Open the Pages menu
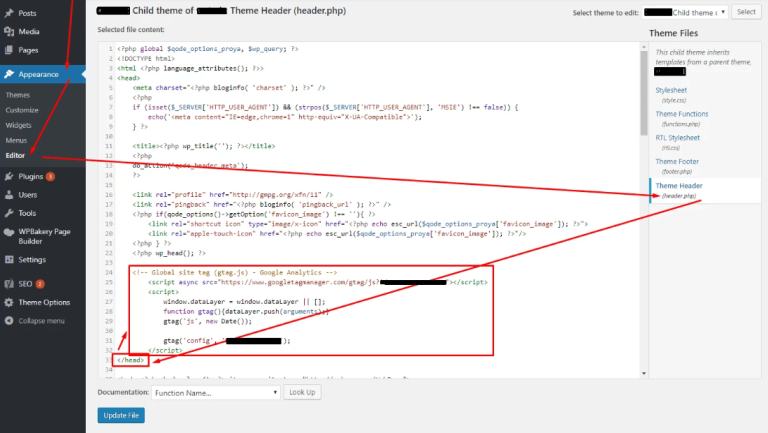The width and height of the screenshot is (768, 433). pyautogui.click(x=28, y=50)
